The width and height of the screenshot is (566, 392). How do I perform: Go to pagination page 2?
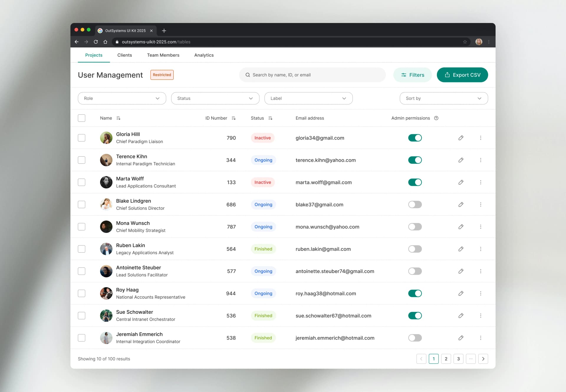[x=446, y=359]
